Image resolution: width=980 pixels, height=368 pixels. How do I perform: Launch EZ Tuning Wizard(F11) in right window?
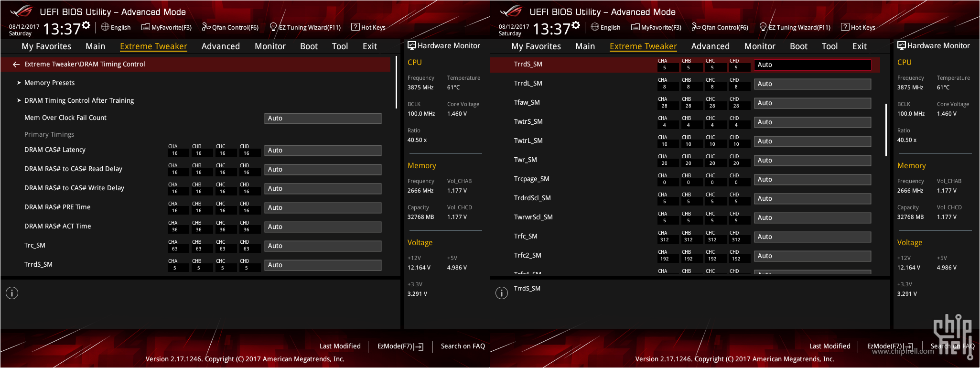click(795, 27)
